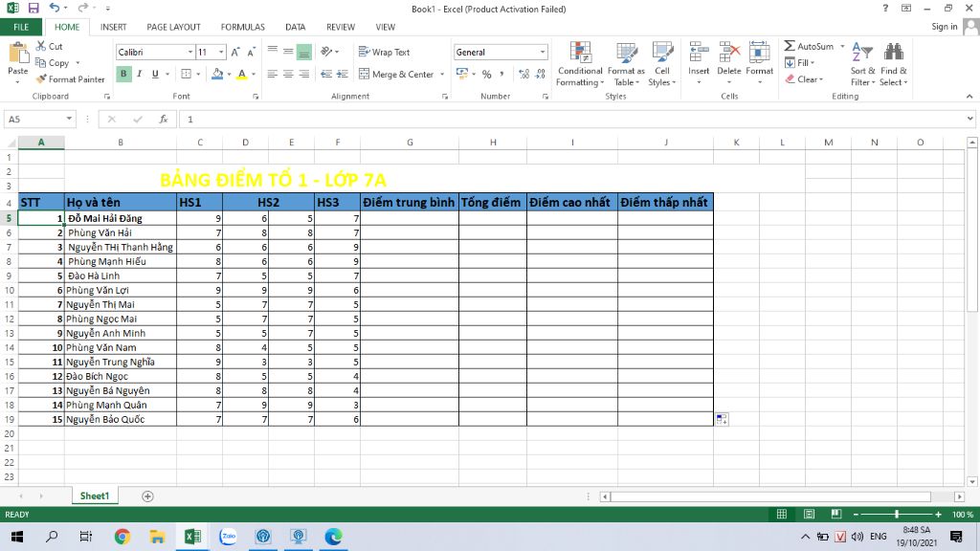Decrease font size with the smaller A icon
Image resolution: width=980 pixels, height=551 pixels.
pos(252,52)
